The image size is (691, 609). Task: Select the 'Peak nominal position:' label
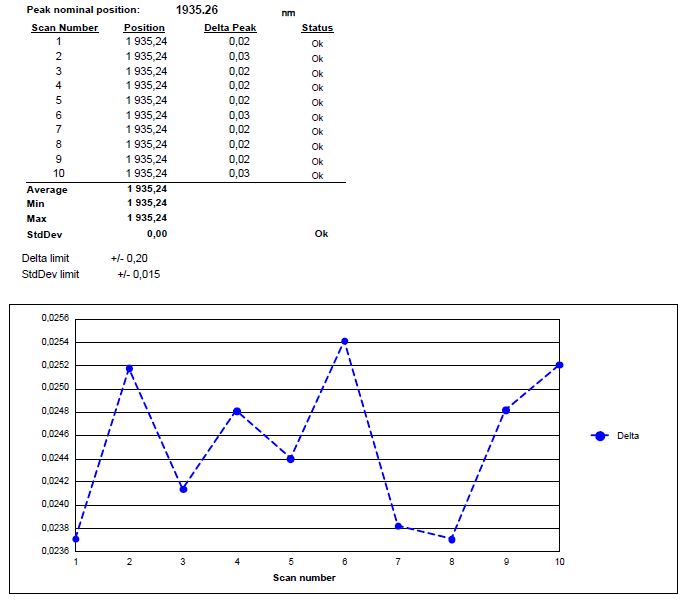coord(83,10)
